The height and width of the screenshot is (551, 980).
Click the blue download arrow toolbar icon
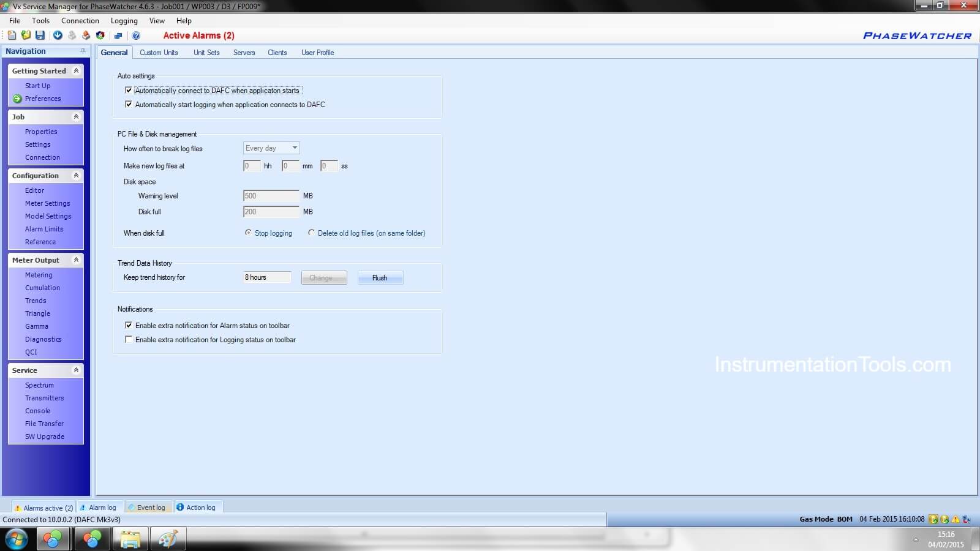coord(58,36)
